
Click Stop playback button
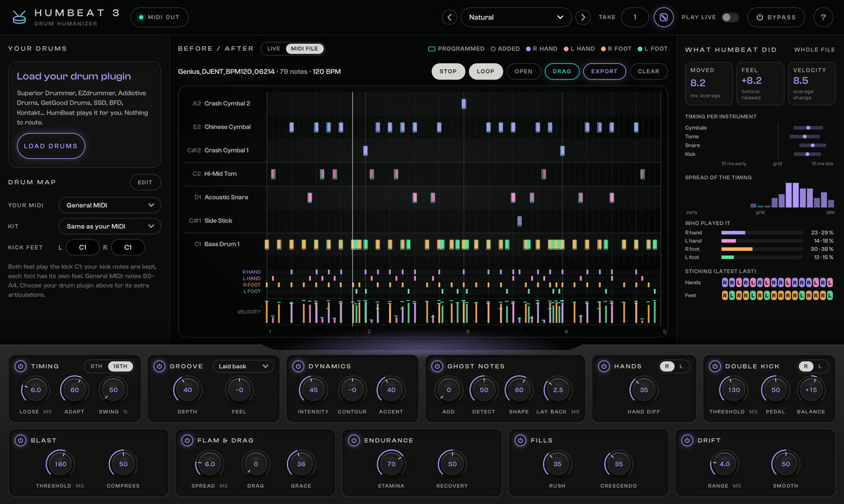click(448, 71)
